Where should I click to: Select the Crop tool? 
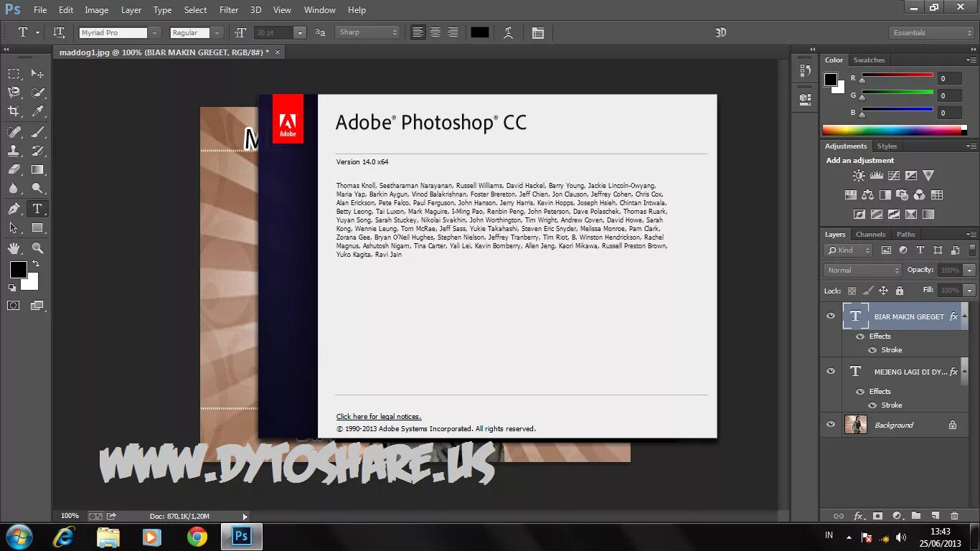[14, 111]
